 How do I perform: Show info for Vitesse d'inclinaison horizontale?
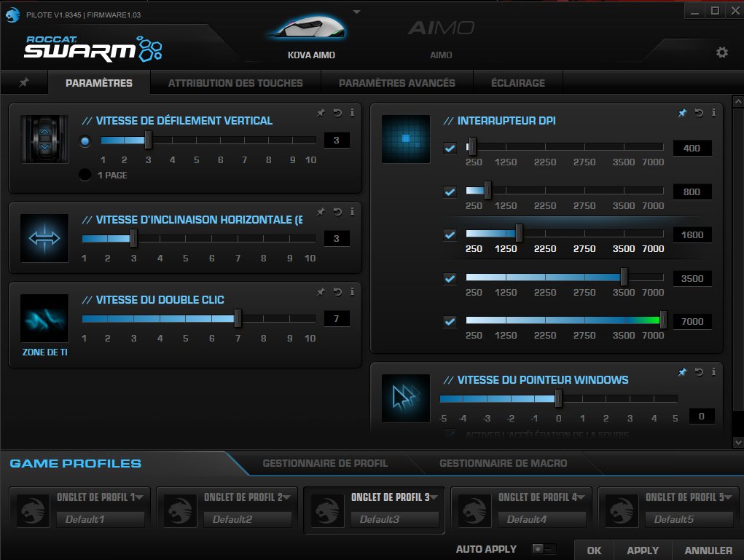tap(352, 212)
